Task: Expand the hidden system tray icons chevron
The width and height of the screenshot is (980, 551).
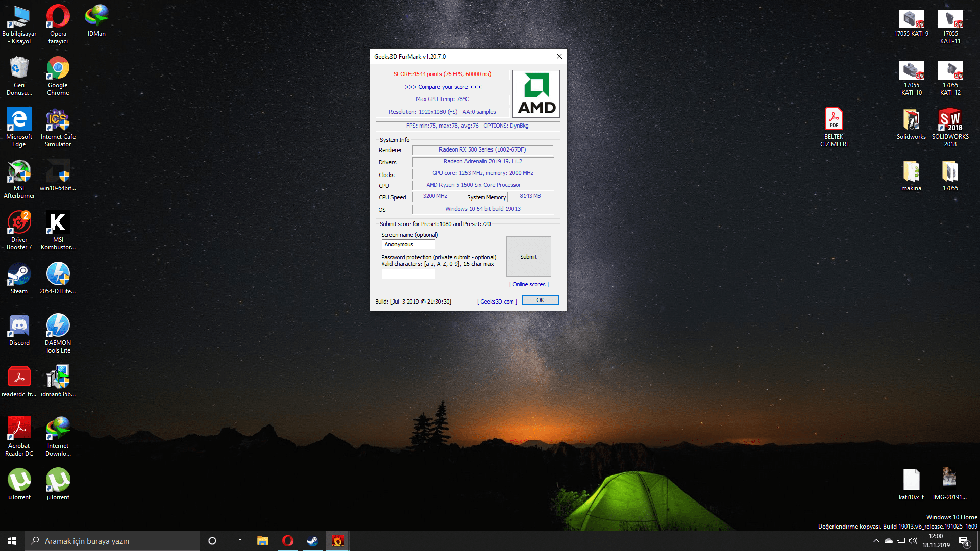Action: (x=876, y=541)
